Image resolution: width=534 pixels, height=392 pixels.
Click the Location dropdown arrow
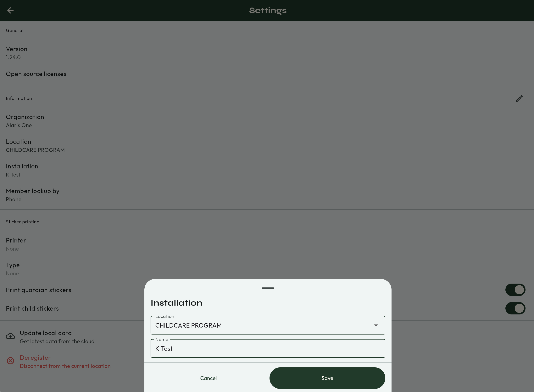pyautogui.click(x=376, y=325)
